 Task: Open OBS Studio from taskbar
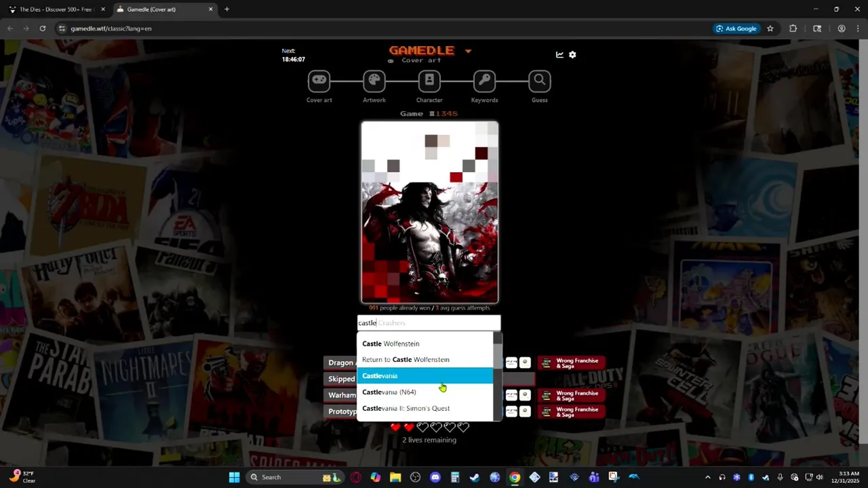(x=415, y=477)
